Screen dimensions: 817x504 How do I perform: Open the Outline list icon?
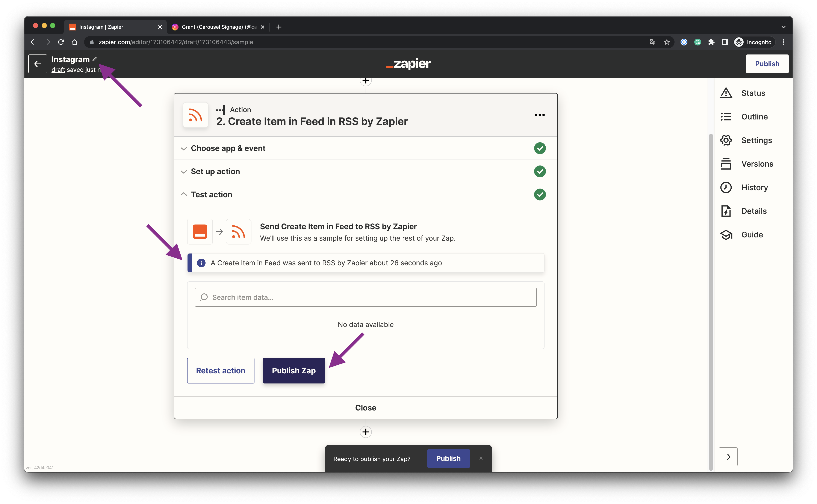(726, 117)
